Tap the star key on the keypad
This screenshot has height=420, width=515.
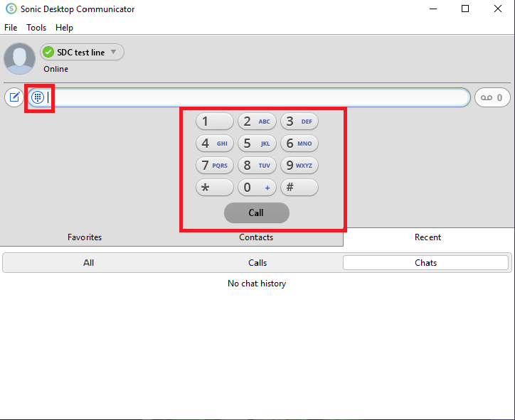click(215, 188)
